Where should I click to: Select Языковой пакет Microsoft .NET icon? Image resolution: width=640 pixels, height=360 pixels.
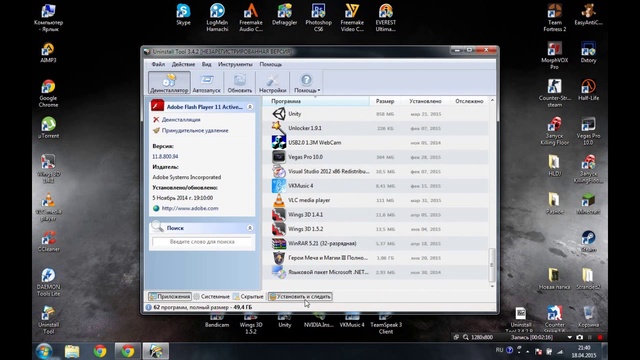tap(279, 272)
